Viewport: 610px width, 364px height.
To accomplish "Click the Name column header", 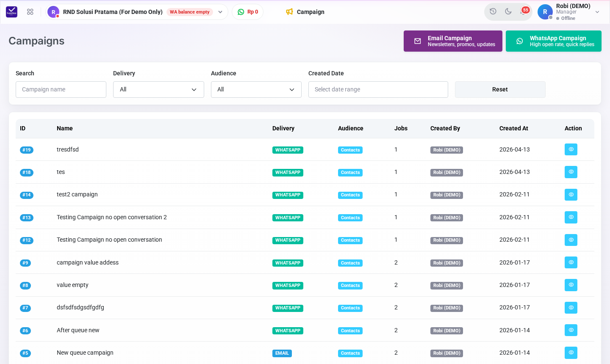I will 65,128.
